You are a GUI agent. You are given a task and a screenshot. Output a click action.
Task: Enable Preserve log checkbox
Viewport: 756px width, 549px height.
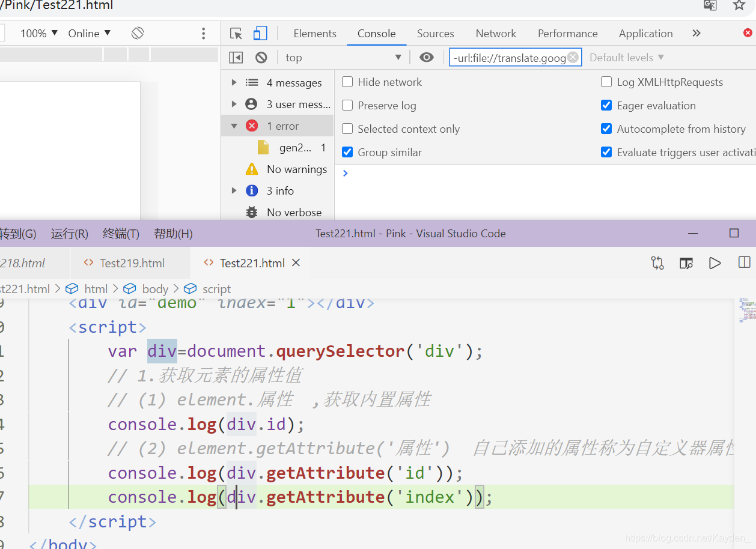pyautogui.click(x=347, y=106)
